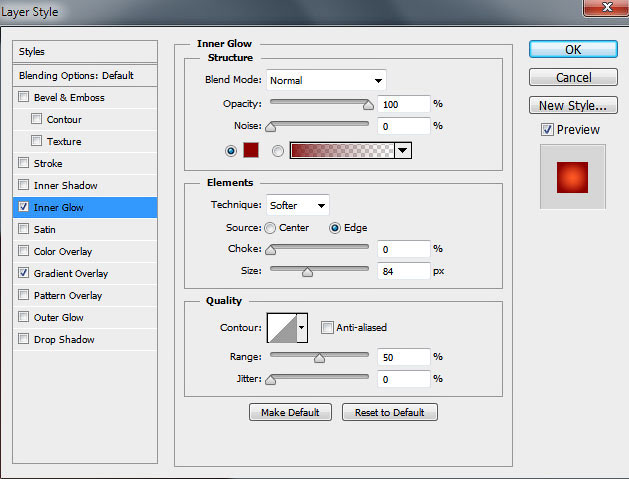The width and height of the screenshot is (629, 479).
Task: Enable the Drop Shadow checkbox
Action: (x=24, y=339)
